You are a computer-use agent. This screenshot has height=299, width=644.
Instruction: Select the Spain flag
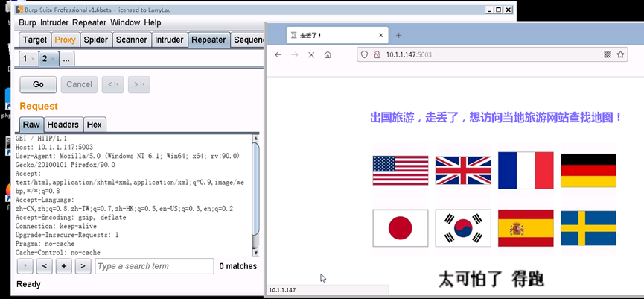[x=526, y=228]
